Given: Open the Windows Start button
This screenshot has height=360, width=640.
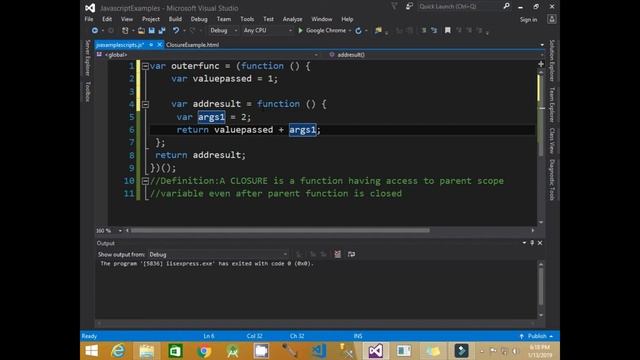Looking at the screenshot, I should point(92,351).
